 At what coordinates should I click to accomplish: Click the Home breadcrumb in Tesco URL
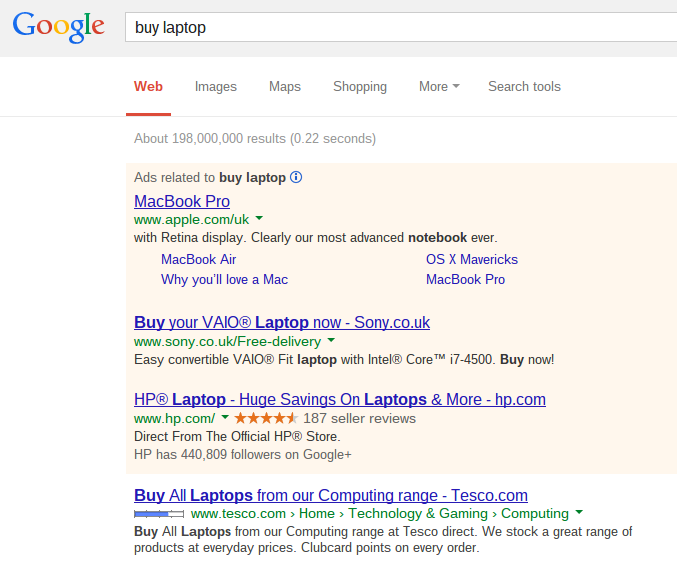coord(317,513)
